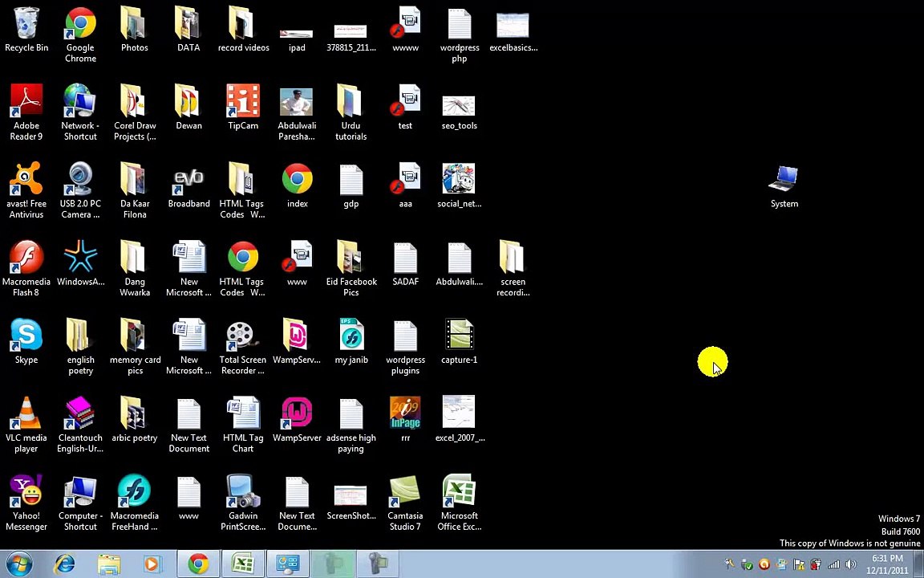
Task: Open Internet Explorer from taskbar
Action: click(63, 564)
